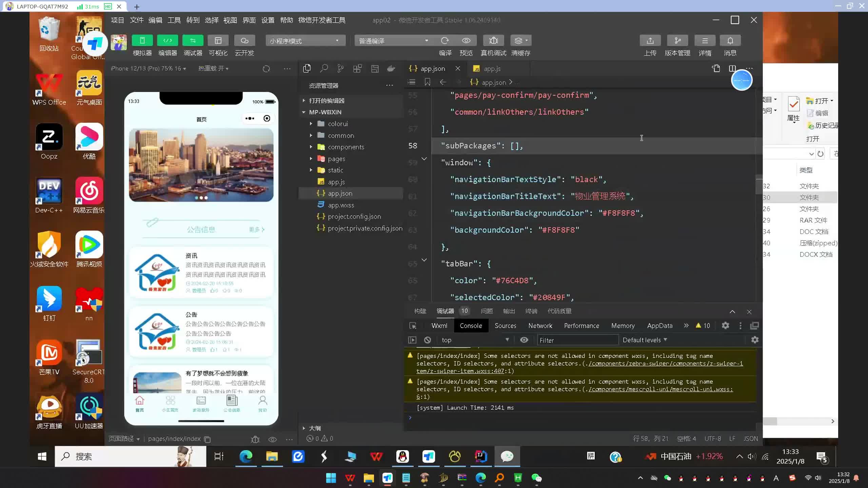Click the 编译 refresh icon
The image size is (868, 488).
point(445,41)
